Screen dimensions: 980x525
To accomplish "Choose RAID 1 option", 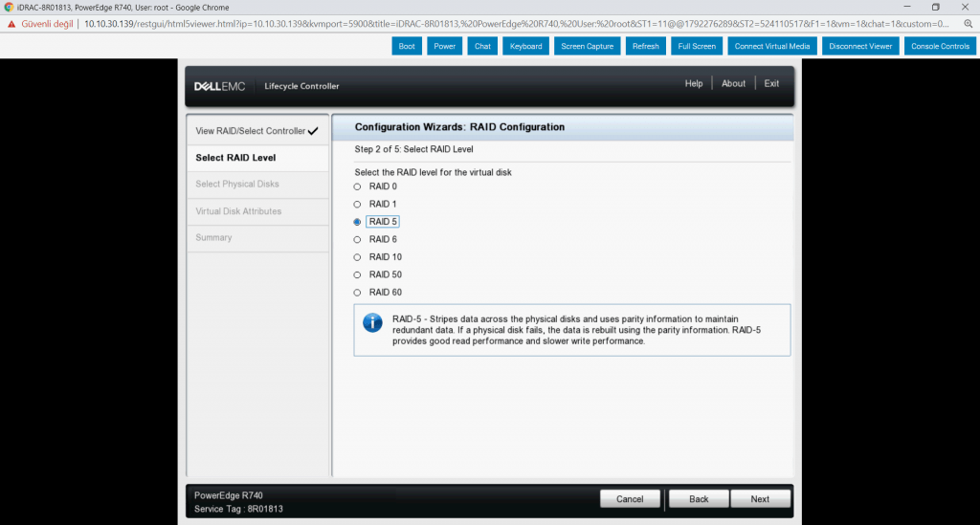I will point(358,205).
